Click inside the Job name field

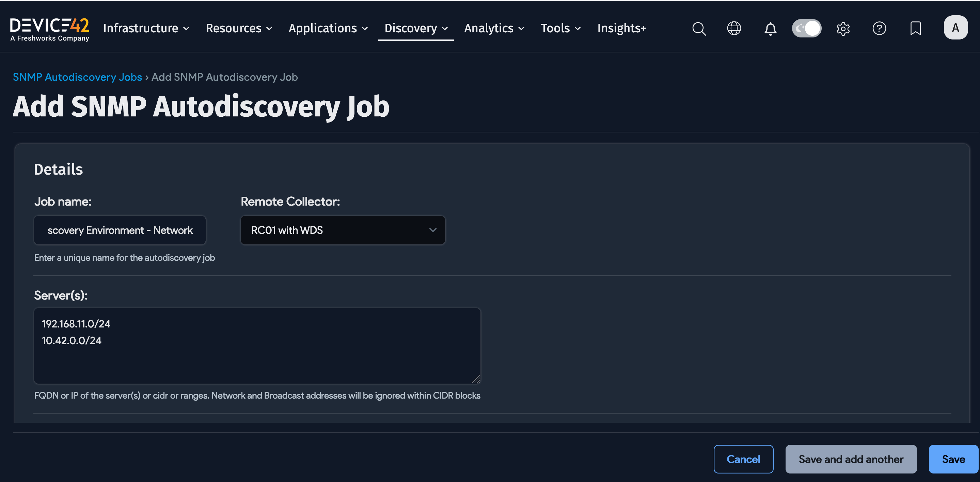pyautogui.click(x=120, y=230)
